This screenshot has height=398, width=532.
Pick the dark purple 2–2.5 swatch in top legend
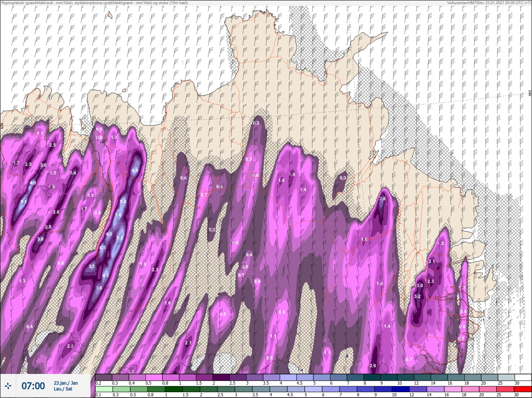(x=222, y=377)
